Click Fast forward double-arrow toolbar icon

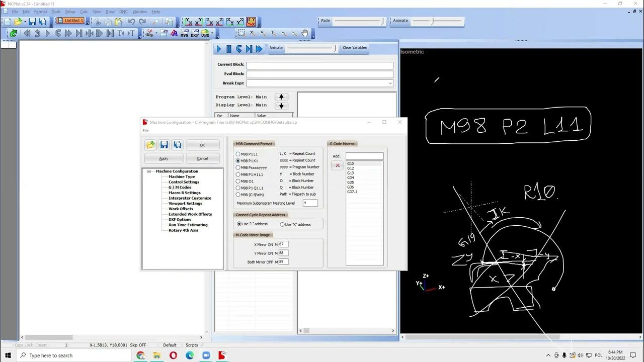point(68,34)
